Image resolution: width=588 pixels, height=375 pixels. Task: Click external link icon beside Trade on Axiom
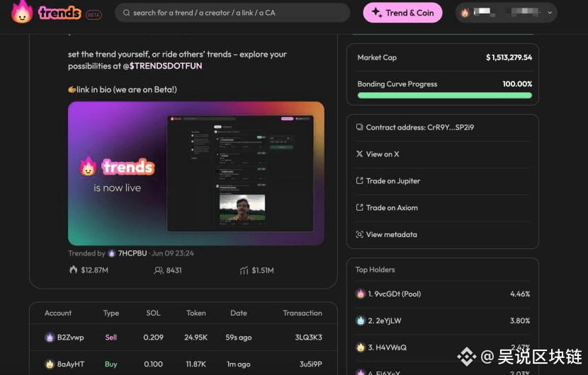click(x=359, y=207)
